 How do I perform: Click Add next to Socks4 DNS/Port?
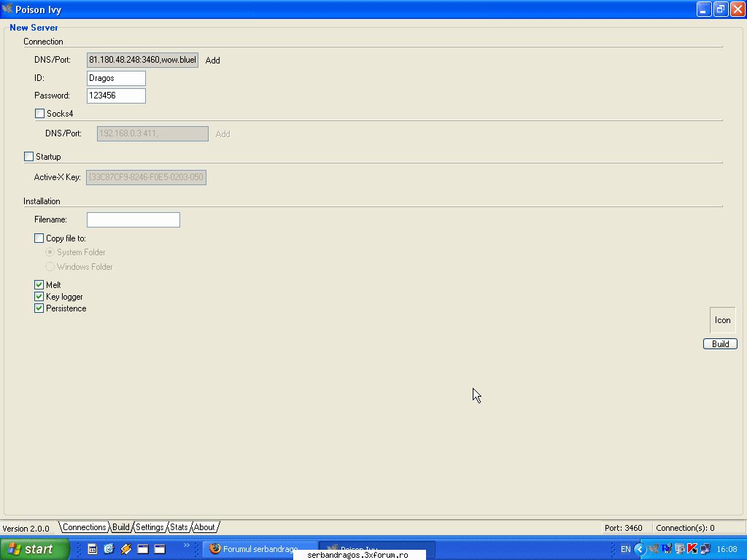click(222, 134)
